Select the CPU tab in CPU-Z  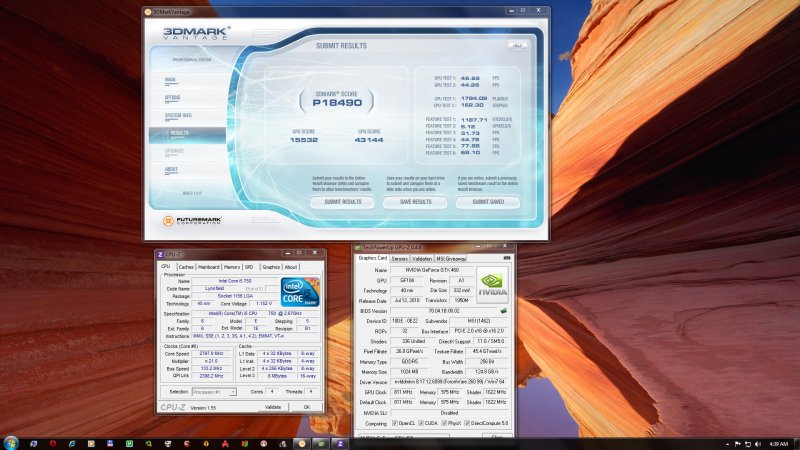point(166,266)
